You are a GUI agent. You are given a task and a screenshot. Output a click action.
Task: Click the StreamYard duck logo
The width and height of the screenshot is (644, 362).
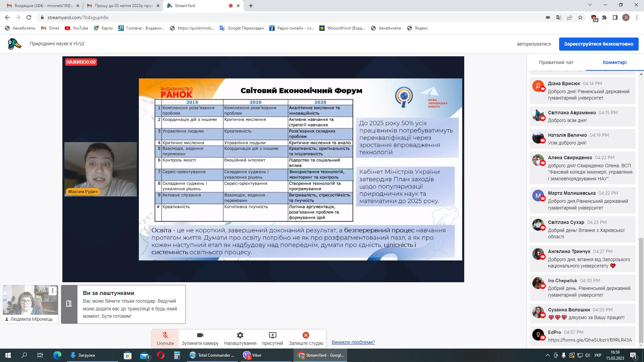tap(14, 44)
